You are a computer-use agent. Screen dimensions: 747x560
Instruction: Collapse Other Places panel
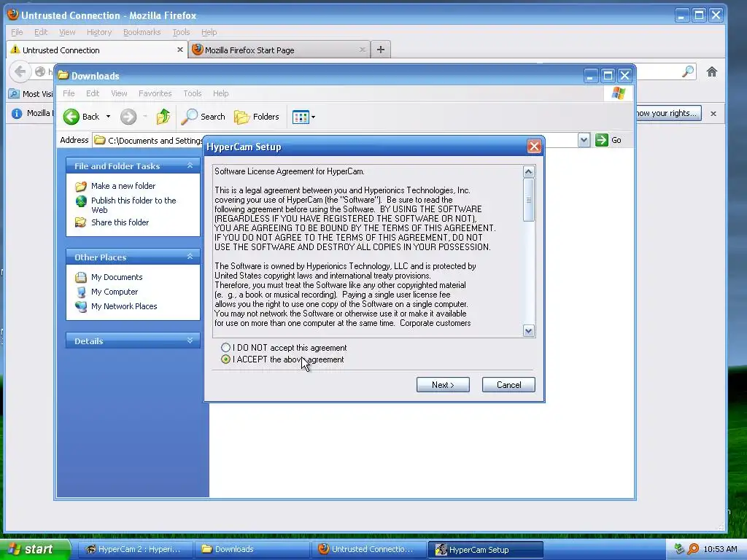[190, 257]
